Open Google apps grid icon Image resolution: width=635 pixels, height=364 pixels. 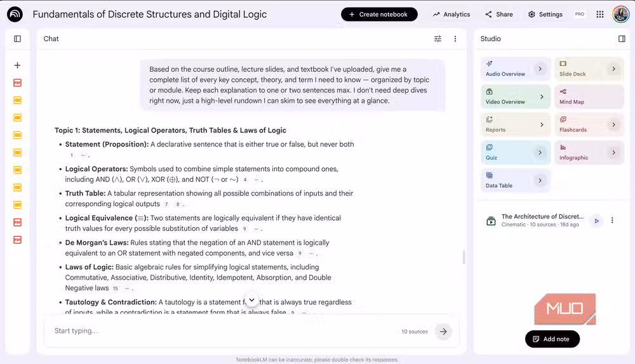[x=600, y=14]
